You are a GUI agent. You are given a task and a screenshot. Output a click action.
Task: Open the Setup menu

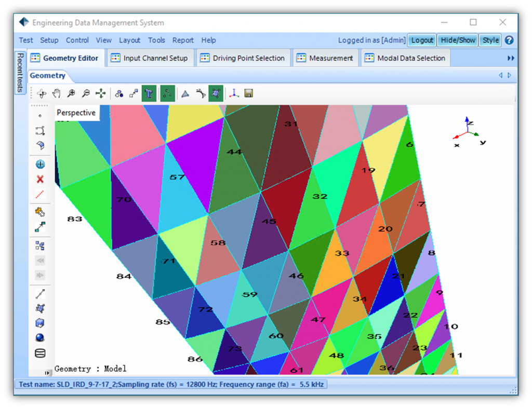(x=49, y=40)
